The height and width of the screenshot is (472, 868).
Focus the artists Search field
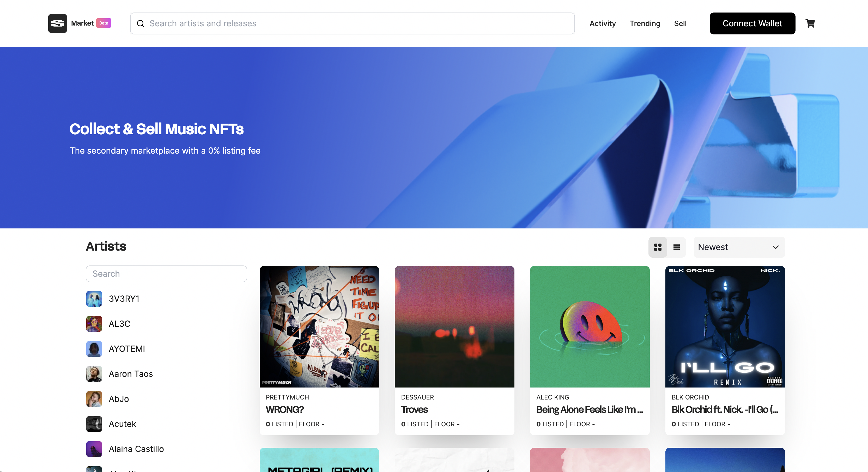point(166,274)
